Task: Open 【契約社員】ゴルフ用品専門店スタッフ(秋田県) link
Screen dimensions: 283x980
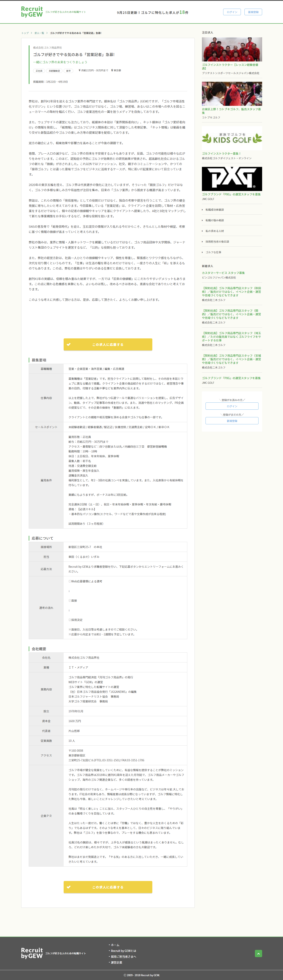Action: coord(231,292)
